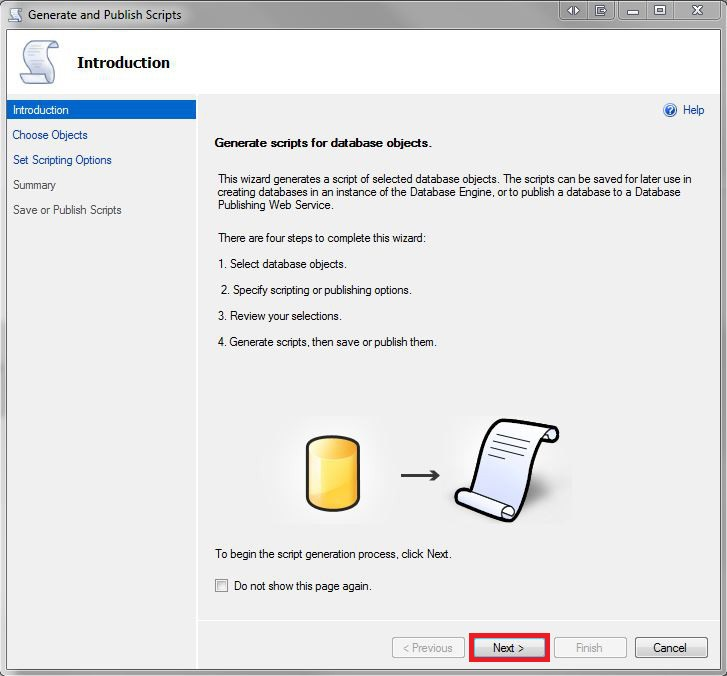Click '3. Review your selections.' text
This screenshot has height=676, width=727.
[x=280, y=316]
